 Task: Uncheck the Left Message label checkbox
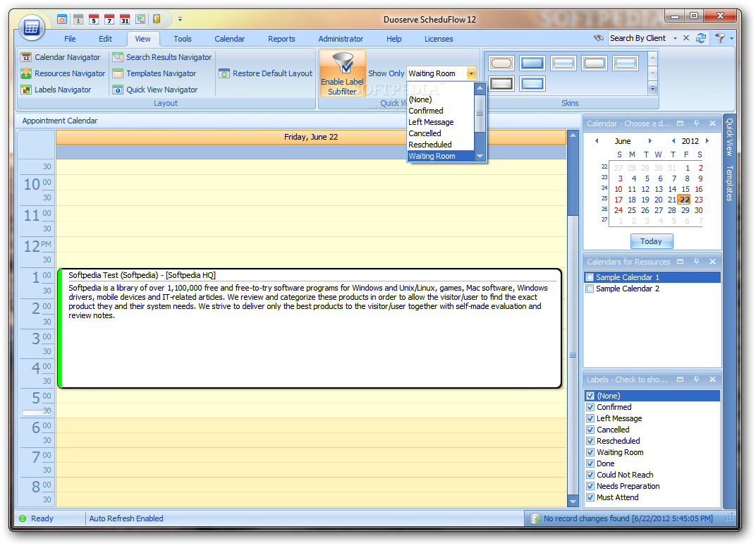(x=590, y=418)
